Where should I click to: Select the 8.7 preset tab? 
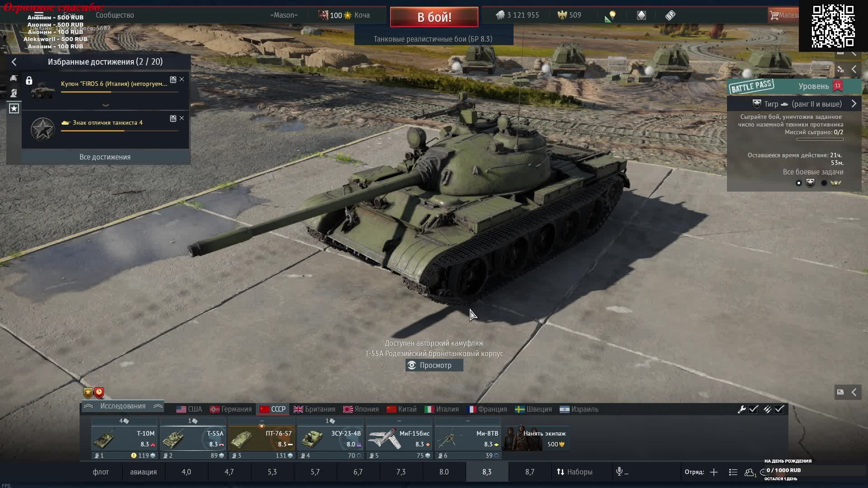[530, 472]
